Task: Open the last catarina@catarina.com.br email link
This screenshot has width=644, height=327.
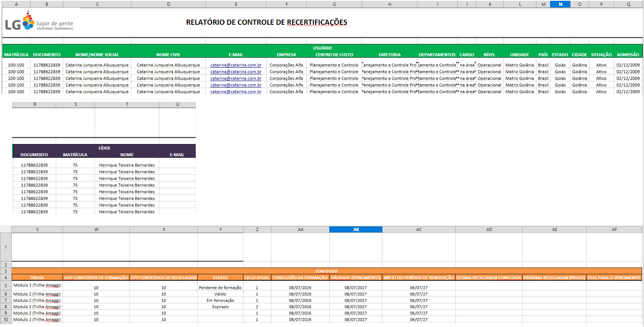Action: tap(236, 92)
